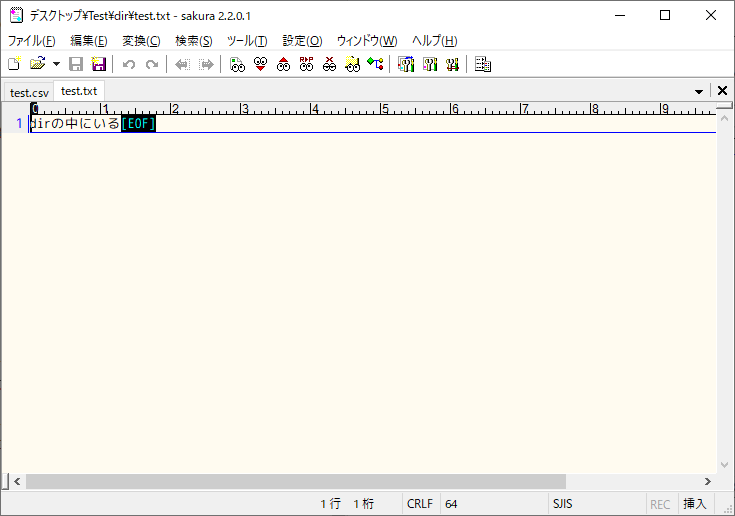Toggle the 挿入 insert mode indicator
The width and height of the screenshot is (735, 516).
click(x=695, y=504)
